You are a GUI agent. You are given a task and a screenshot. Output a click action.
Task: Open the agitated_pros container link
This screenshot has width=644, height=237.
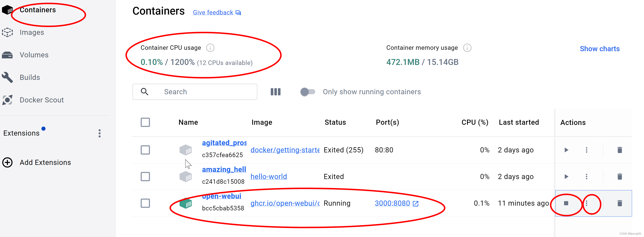(224, 143)
